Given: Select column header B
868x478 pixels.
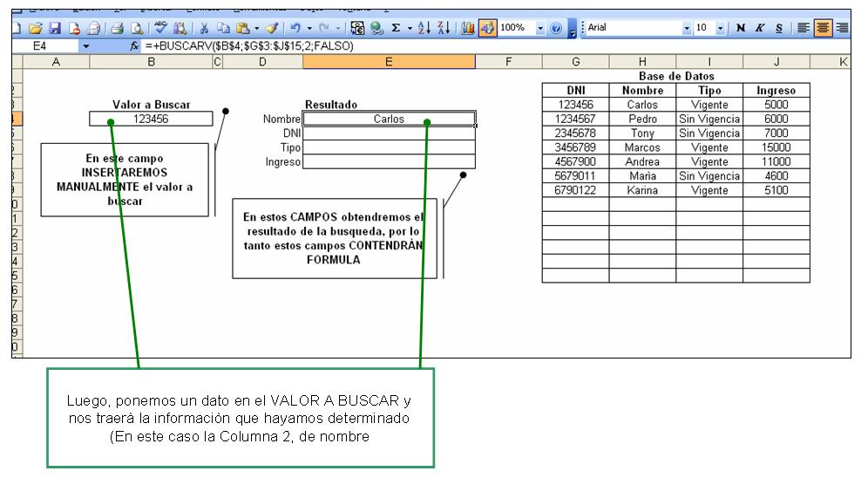Looking at the screenshot, I should [x=151, y=62].
